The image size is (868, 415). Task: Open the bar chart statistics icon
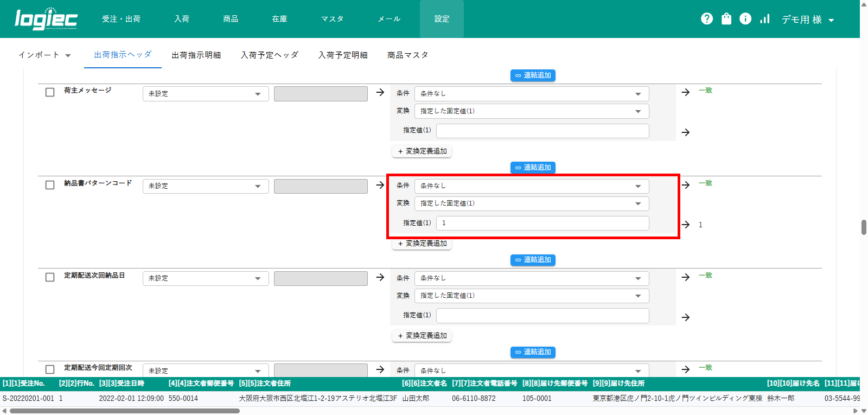(765, 19)
